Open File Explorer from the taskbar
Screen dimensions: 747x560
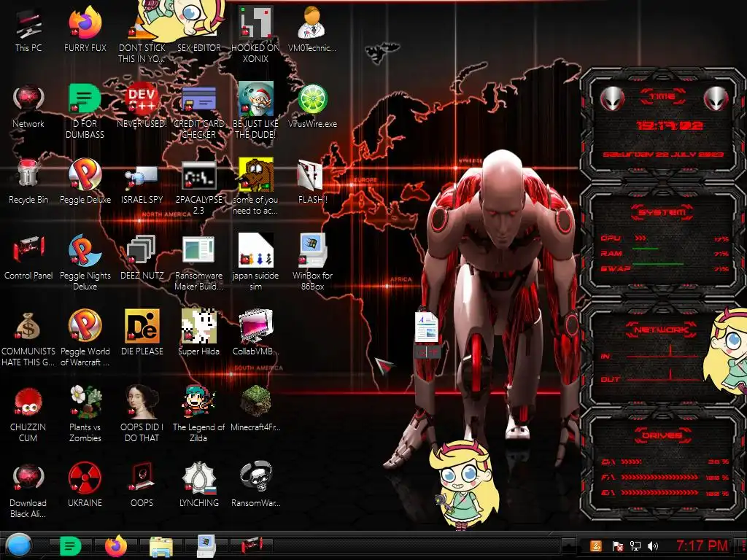(161, 546)
